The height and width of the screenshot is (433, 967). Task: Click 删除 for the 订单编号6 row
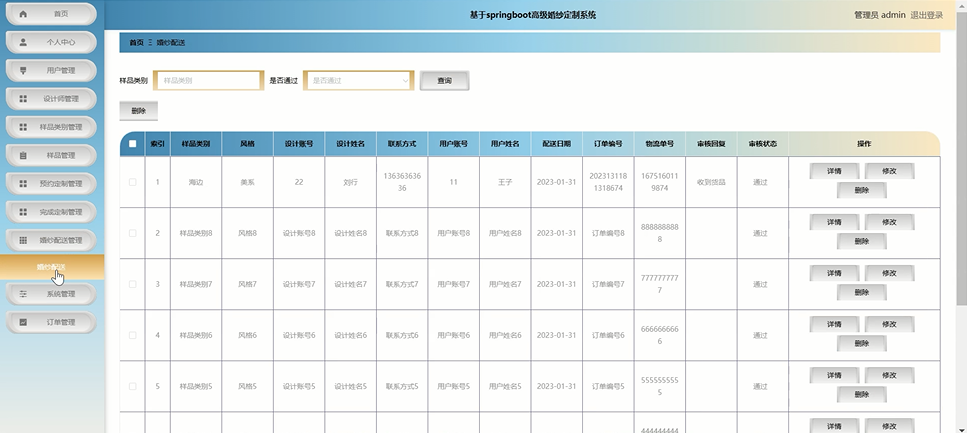coord(862,344)
